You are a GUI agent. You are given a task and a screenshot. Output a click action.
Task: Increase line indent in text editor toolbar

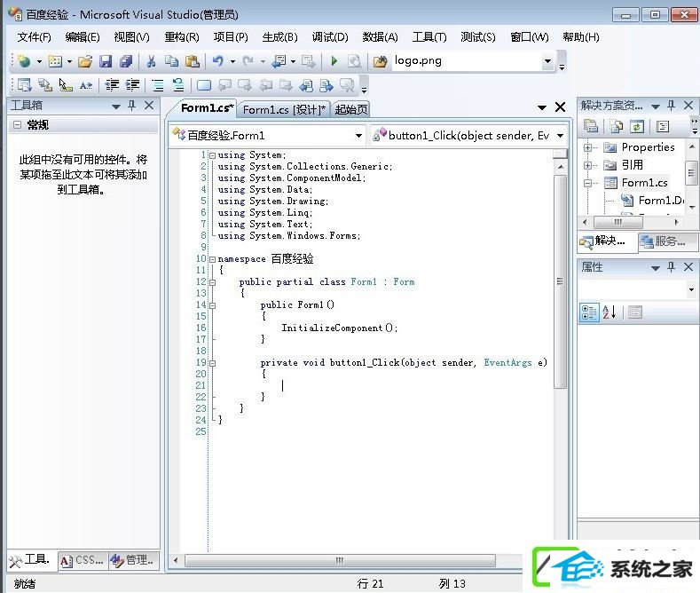(x=132, y=85)
